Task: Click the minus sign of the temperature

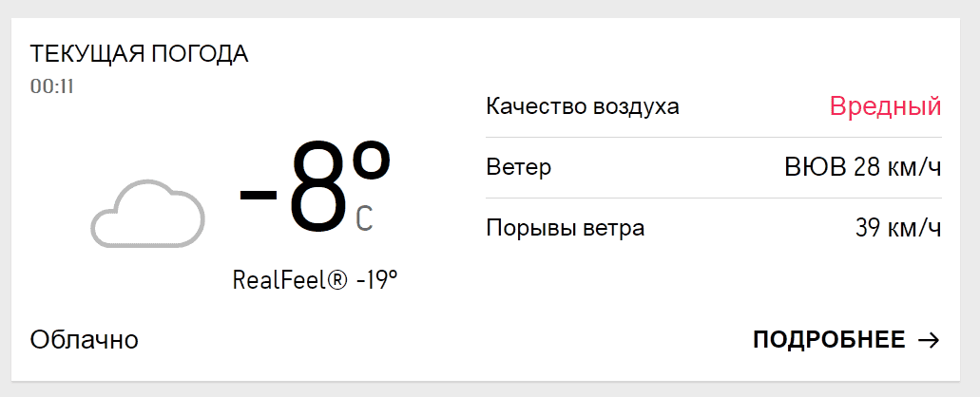Action: (x=257, y=196)
